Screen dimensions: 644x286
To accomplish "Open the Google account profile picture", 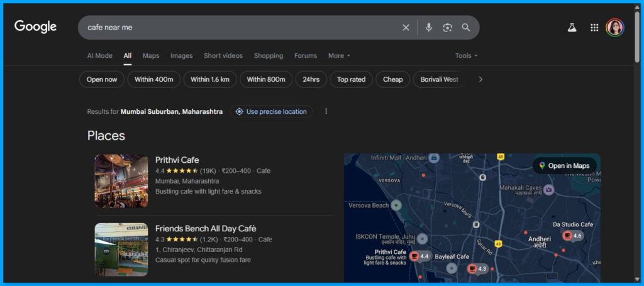I will (x=615, y=28).
